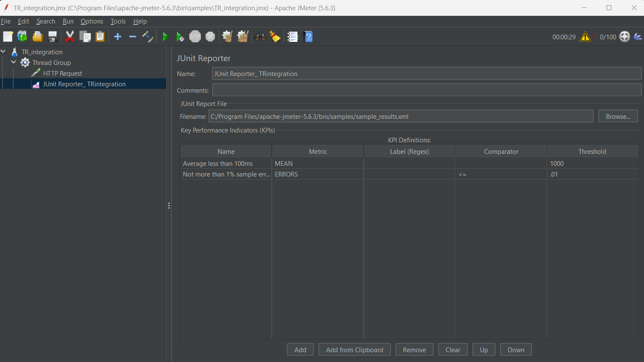The height and width of the screenshot is (362, 644).
Task: Open the Options menu
Action: (x=91, y=21)
